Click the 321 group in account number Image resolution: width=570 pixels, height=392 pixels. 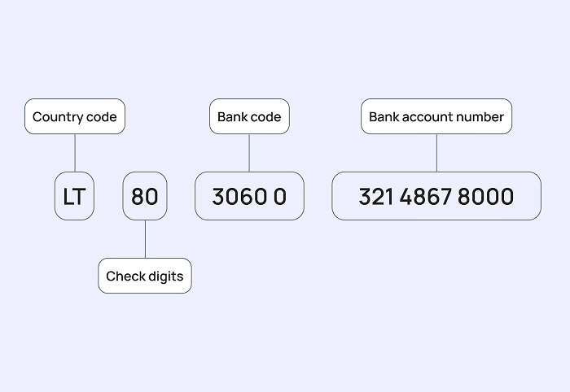tap(376, 196)
